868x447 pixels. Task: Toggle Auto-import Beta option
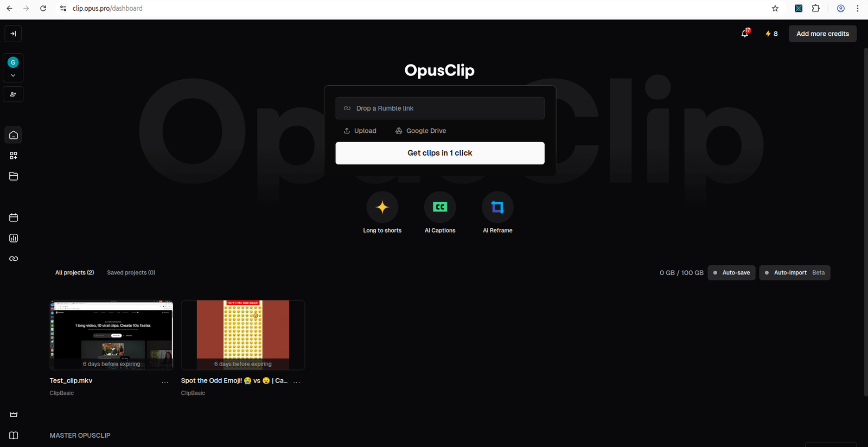[x=795, y=273]
